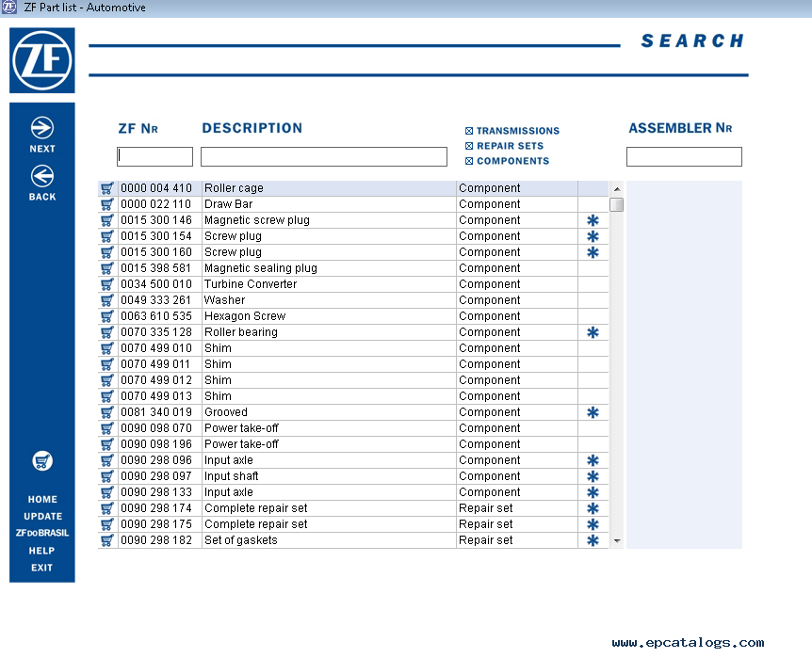Click the BACK arrow icon
This screenshot has height=658, width=812.
(42, 176)
